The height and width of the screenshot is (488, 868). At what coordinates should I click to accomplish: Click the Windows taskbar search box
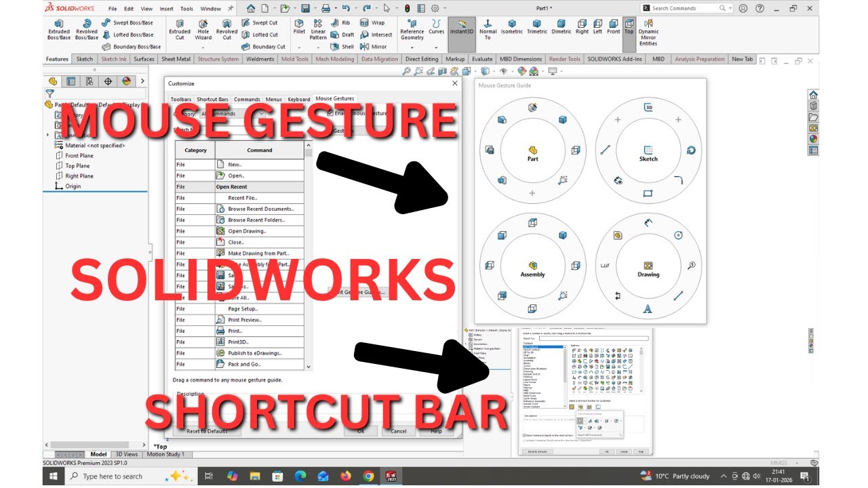[x=130, y=476]
